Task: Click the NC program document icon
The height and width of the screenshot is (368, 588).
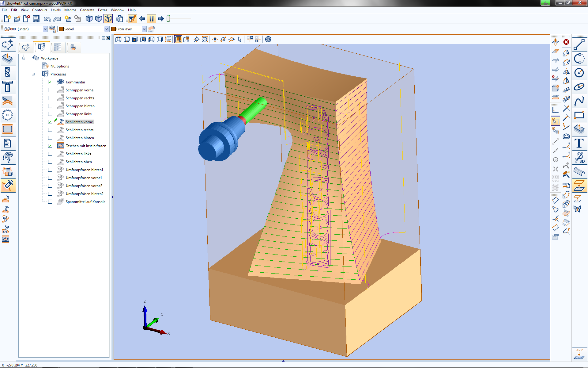Action: (x=8, y=143)
